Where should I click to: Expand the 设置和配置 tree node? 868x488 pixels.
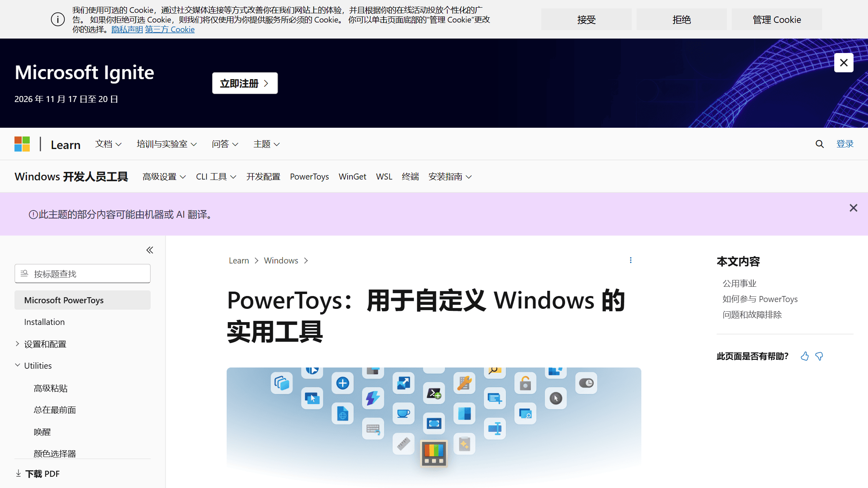pos(17,344)
